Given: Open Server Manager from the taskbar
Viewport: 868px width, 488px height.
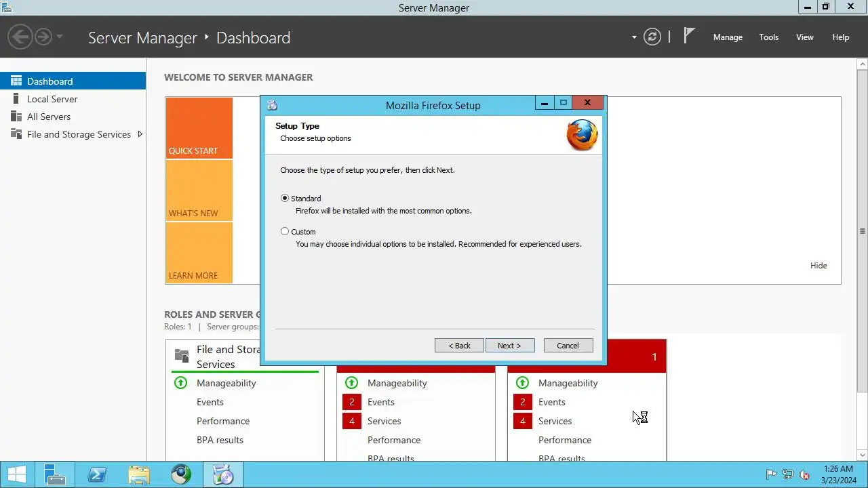Looking at the screenshot, I should click(x=54, y=474).
